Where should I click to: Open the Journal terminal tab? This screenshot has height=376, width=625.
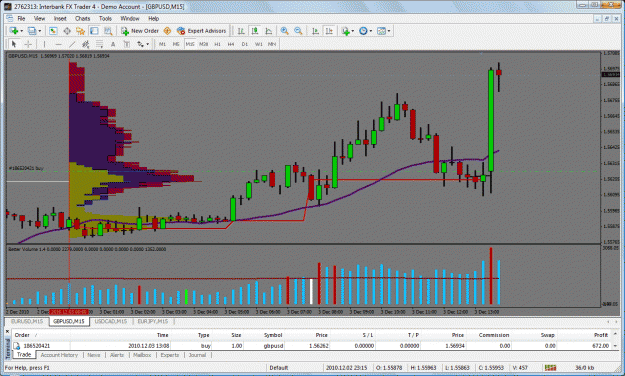[x=197, y=355]
